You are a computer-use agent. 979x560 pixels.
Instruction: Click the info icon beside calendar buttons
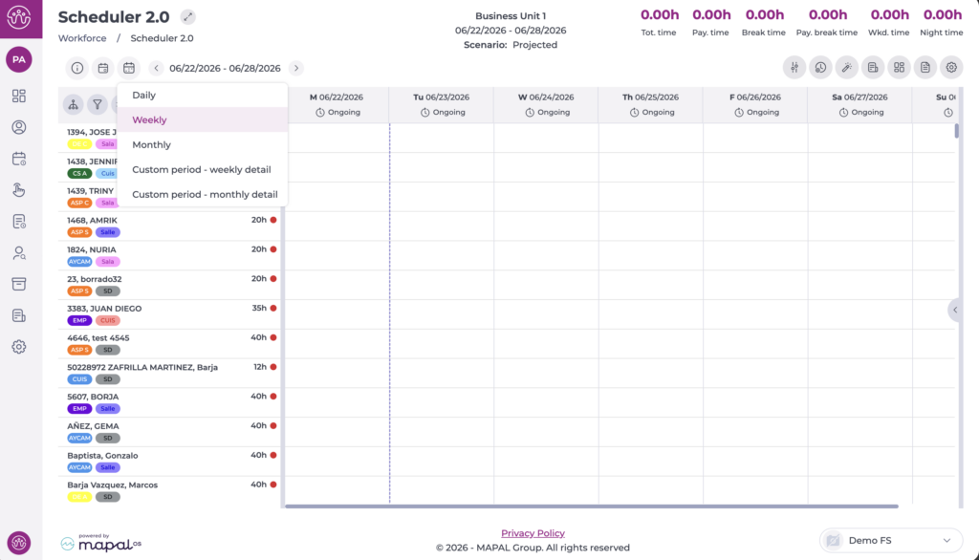pyautogui.click(x=77, y=68)
